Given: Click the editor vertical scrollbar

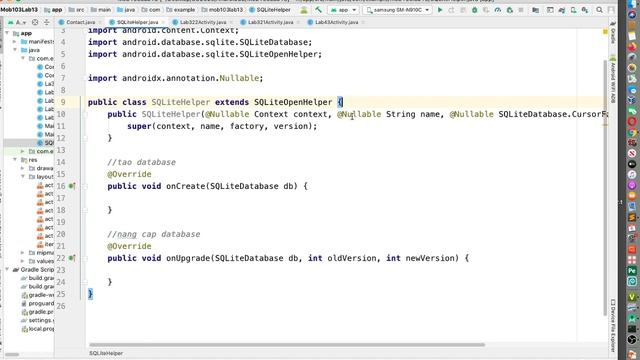Looking at the screenshot, I should tap(605, 188).
